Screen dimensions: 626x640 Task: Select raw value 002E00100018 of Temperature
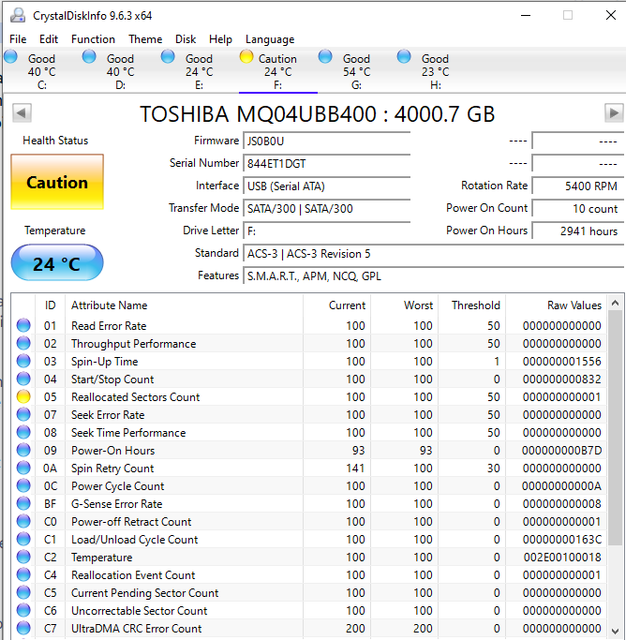click(x=562, y=558)
